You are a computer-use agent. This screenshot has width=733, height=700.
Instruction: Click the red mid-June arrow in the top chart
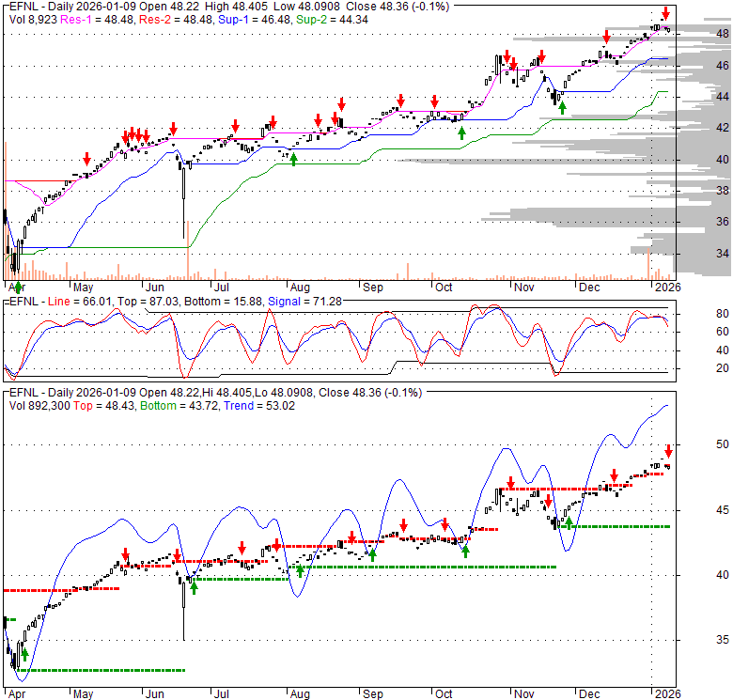173,129
